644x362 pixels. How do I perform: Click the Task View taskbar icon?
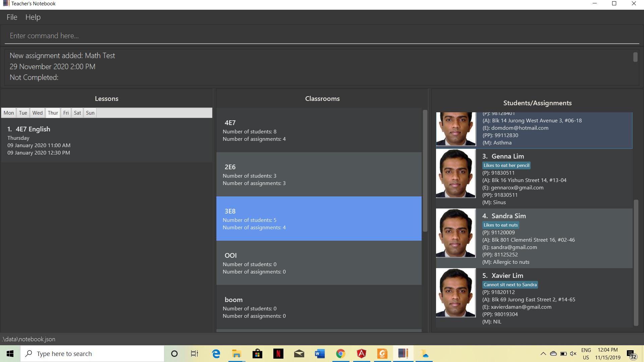tap(195, 354)
